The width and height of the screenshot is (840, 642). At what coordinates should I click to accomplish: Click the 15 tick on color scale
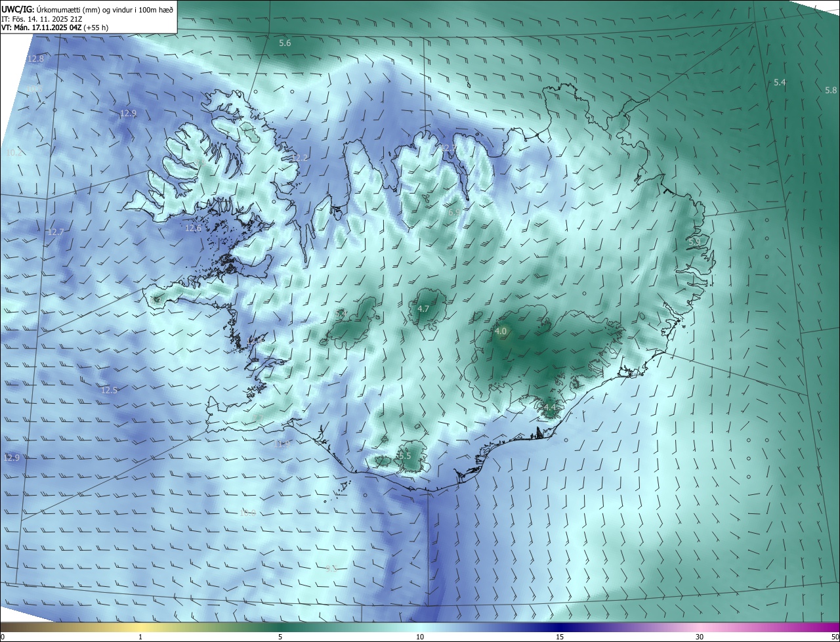560,637
